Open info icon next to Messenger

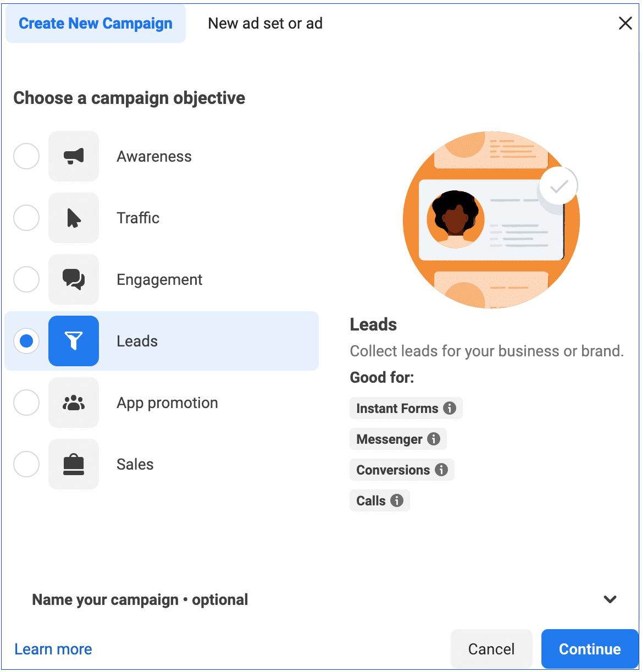[x=434, y=439]
